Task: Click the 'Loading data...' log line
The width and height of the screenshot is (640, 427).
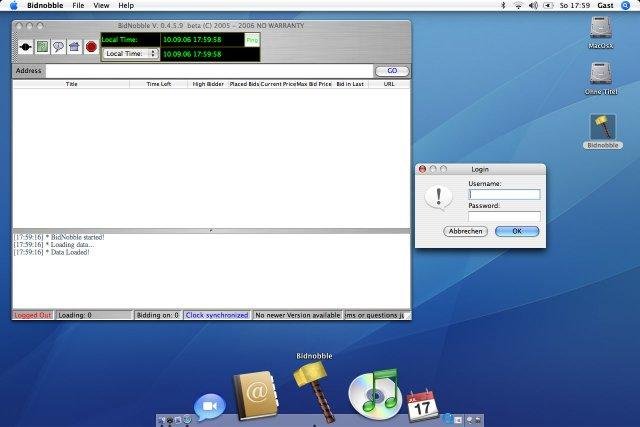Action: pos(53,245)
